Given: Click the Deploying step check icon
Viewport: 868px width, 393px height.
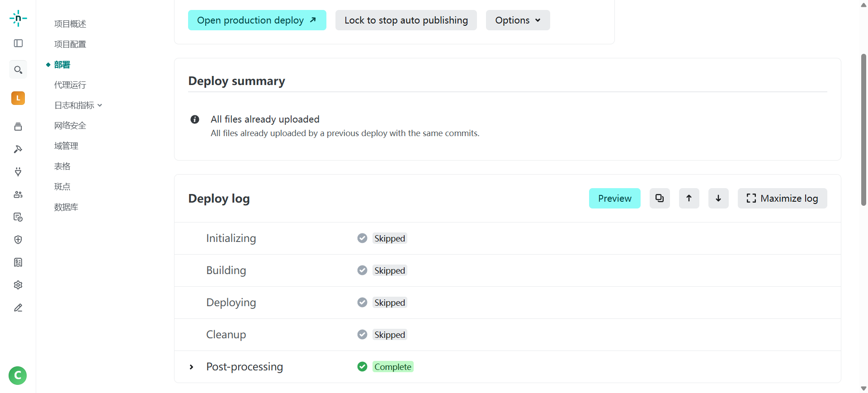Looking at the screenshot, I should 362,302.
